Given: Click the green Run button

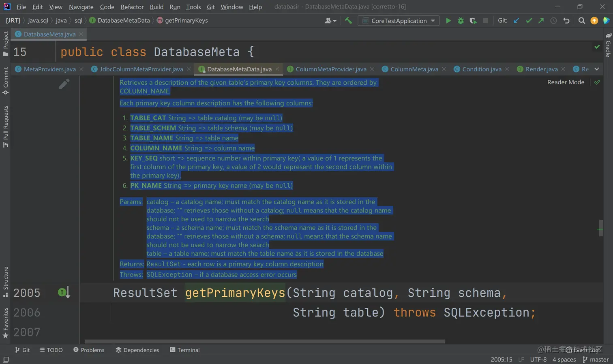Looking at the screenshot, I should (x=448, y=21).
